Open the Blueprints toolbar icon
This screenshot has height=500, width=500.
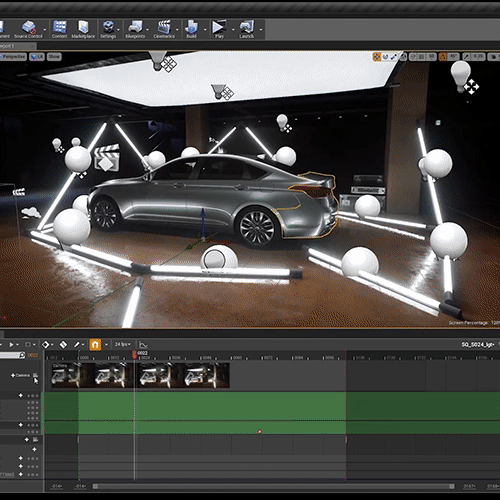pyautogui.click(x=135, y=29)
